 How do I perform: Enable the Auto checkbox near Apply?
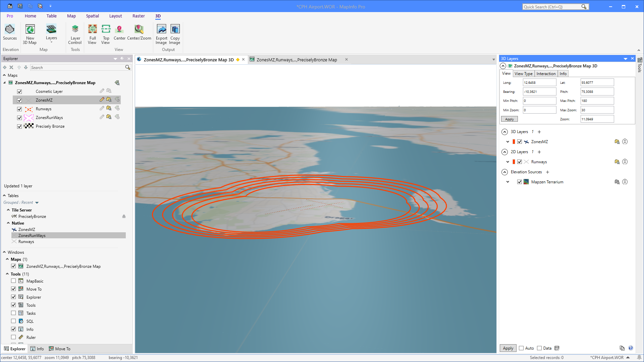click(x=521, y=348)
